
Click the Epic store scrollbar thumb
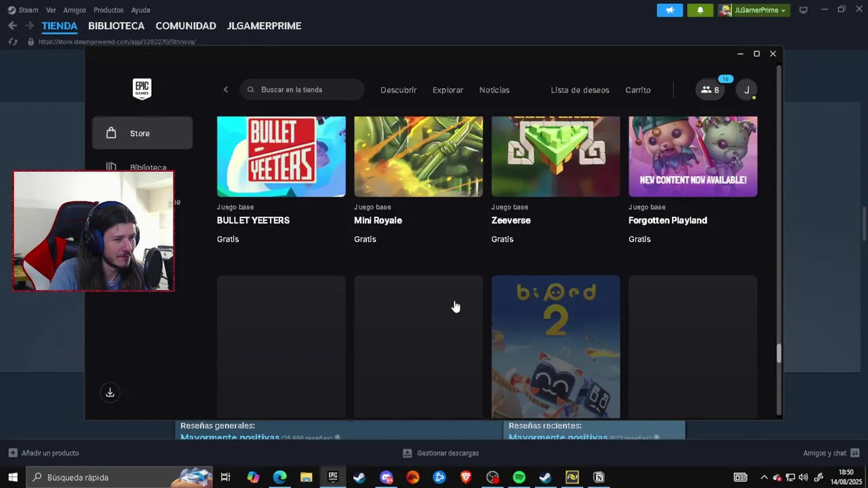tap(778, 353)
